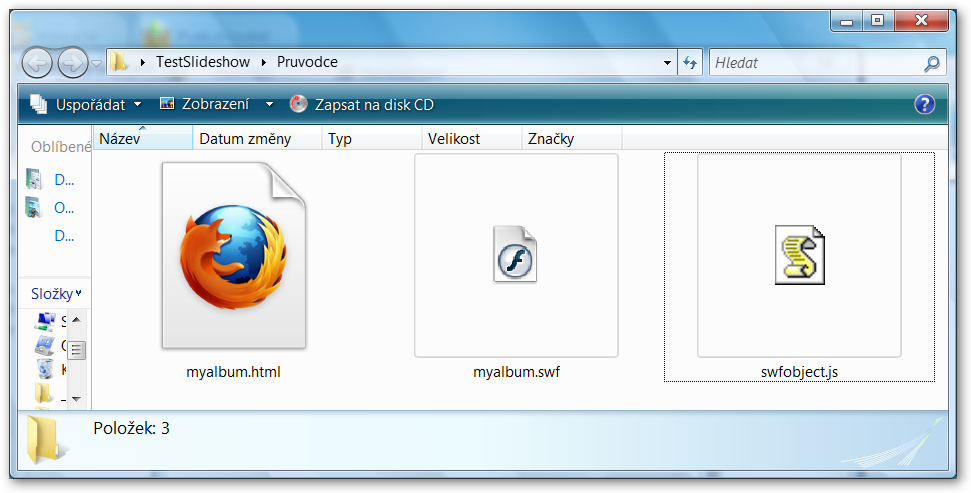Click folder tree scrollbar up arrow
This screenshot has height=493, width=971.
[x=76, y=320]
